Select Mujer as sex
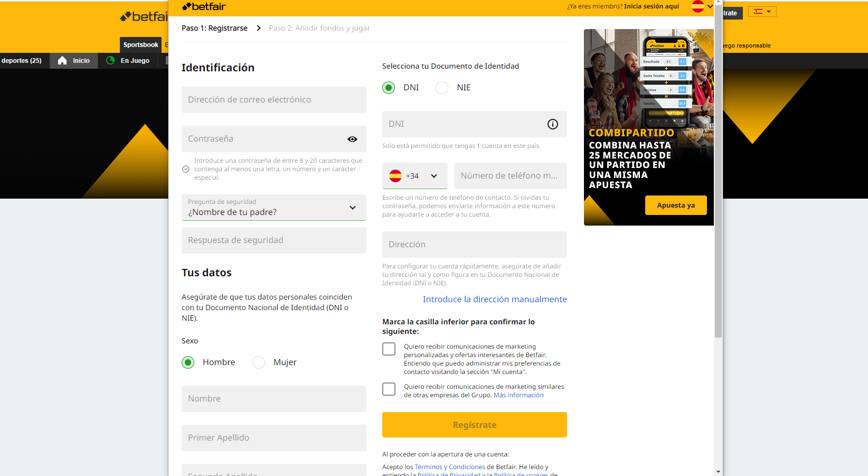868x476 pixels. 259,362
